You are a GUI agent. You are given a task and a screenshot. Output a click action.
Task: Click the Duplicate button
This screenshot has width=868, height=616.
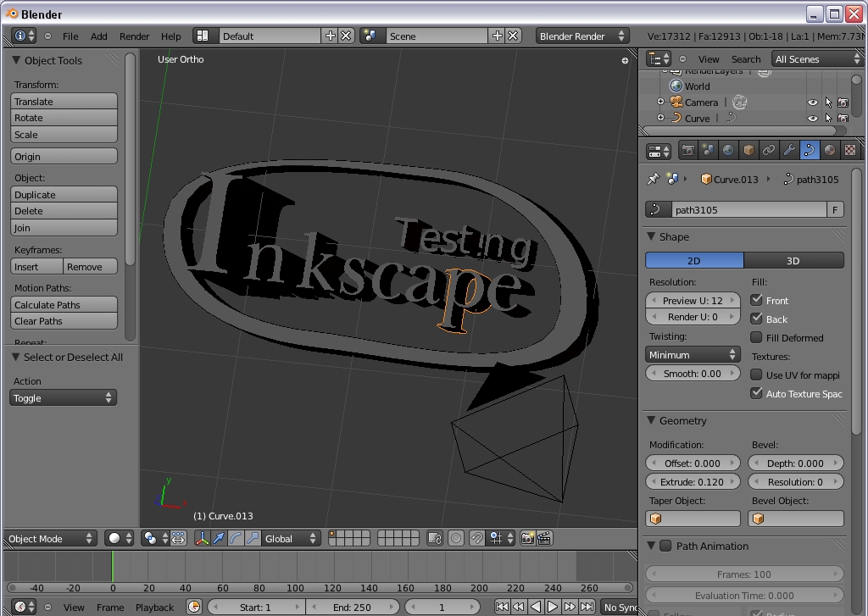click(x=64, y=194)
